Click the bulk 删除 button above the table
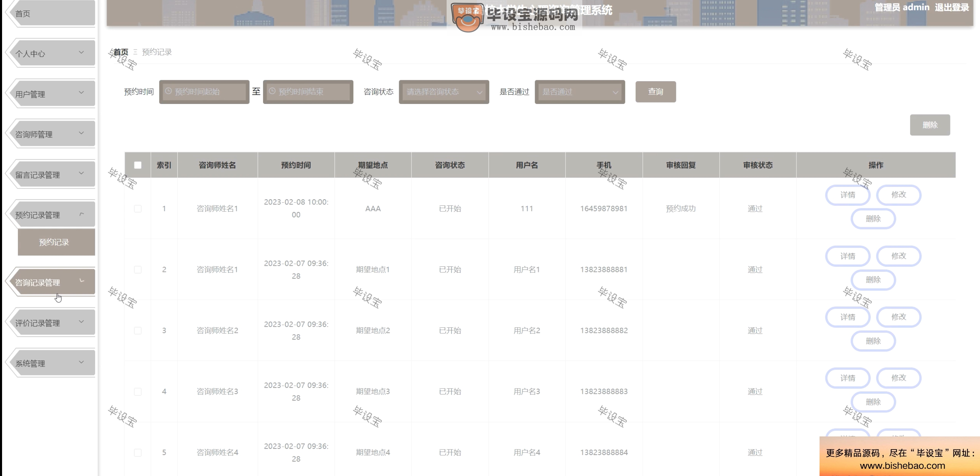980x476 pixels. 930,125
